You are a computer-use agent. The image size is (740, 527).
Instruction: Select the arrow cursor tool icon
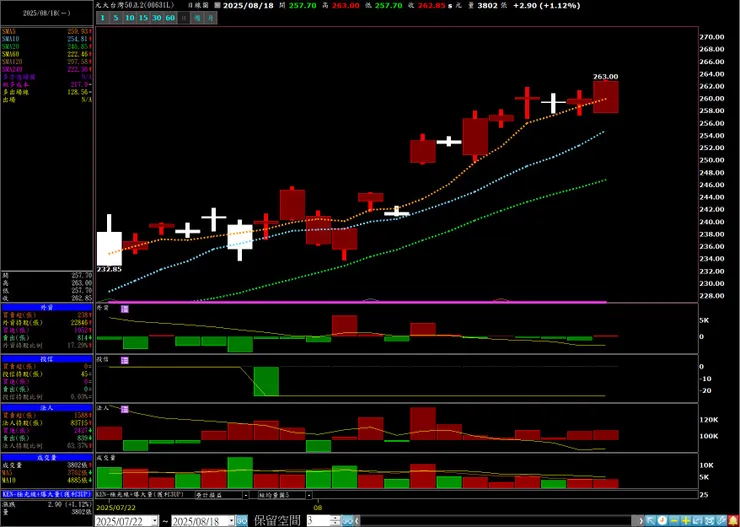651,521
